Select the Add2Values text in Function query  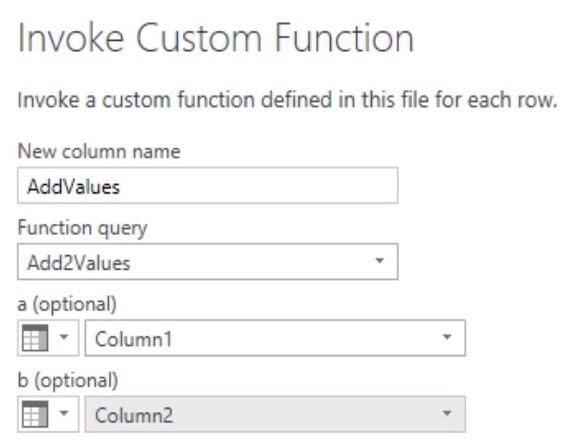tap(79, 263)
